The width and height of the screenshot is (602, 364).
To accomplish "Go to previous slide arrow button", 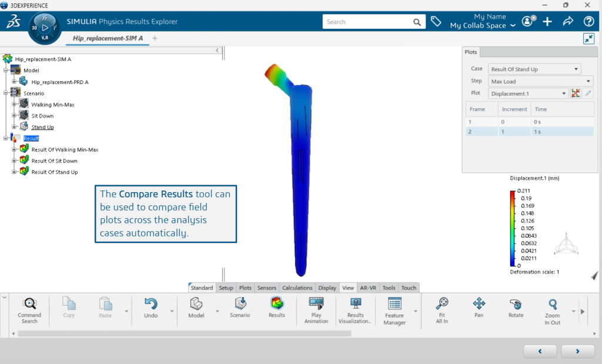I will click(x=540, y=351).
